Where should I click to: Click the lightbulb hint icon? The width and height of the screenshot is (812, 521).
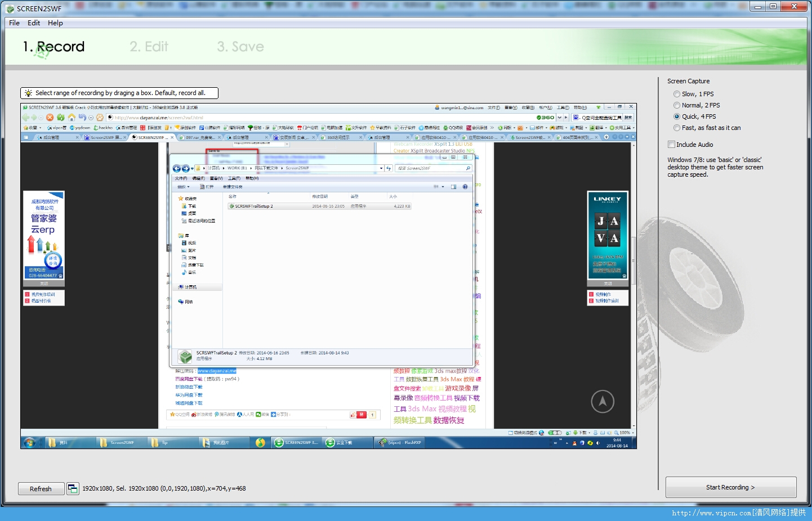28,93
